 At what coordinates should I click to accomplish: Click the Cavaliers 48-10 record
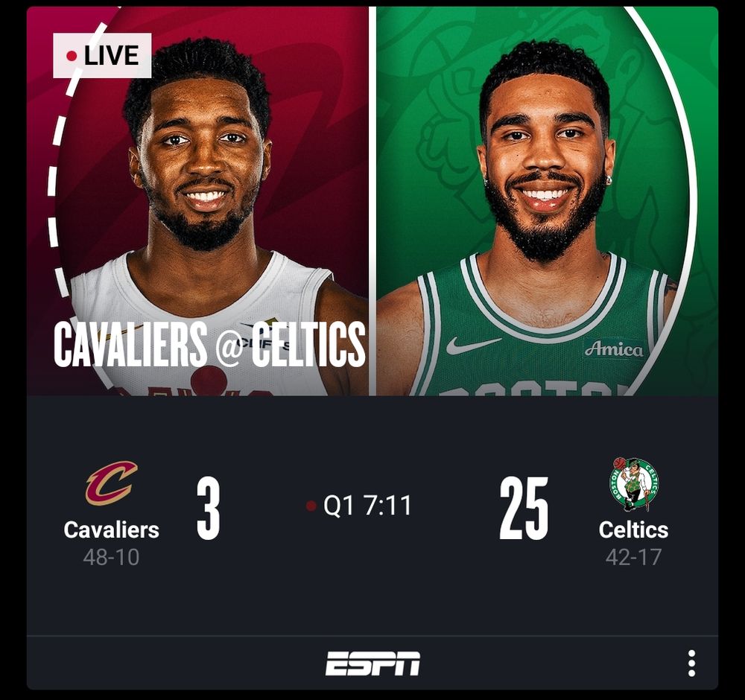tap(111, 557)
